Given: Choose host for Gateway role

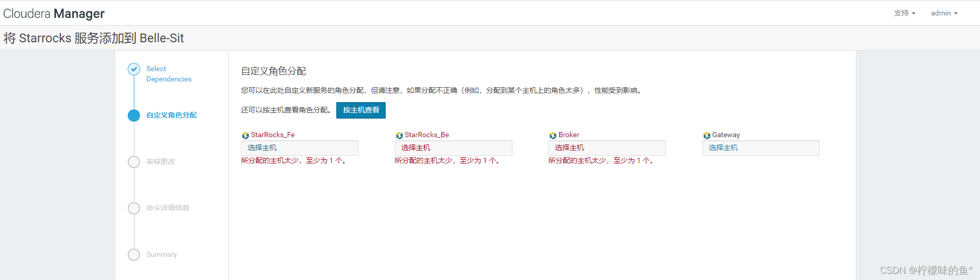Looking at the screenshot, I should click(761, 148).
